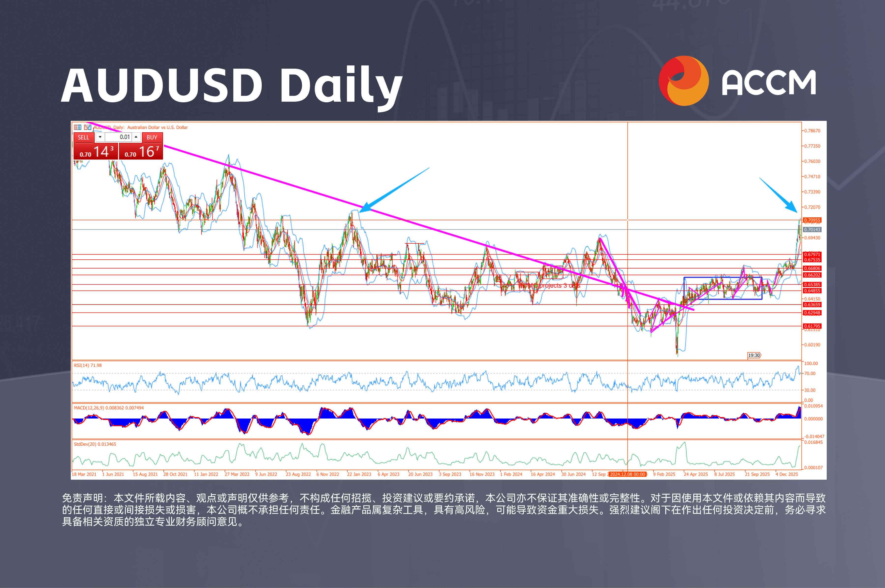
Task: Decrease volume with the down arrow
Action: pyautogui.click(x=100, y=137)
